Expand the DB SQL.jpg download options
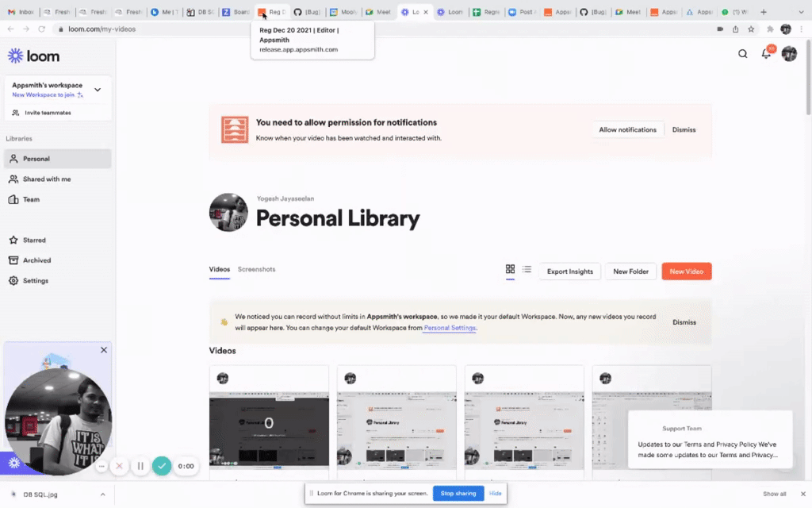The width and height of the screenshot is (812, 508). 102,495
